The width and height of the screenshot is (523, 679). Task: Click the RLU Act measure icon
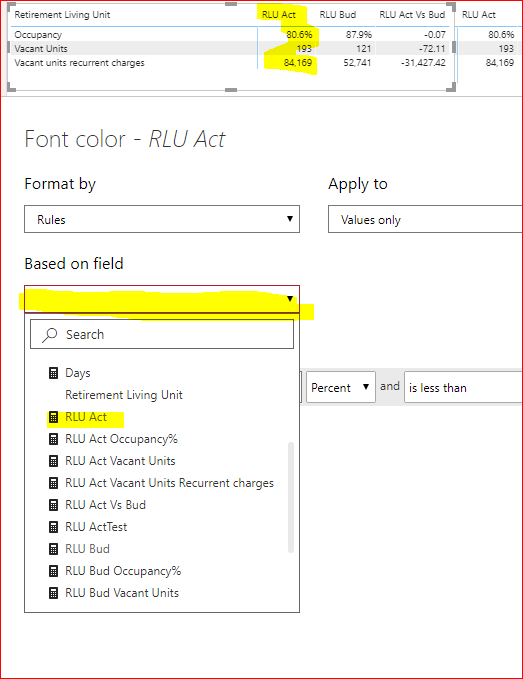(53, 417)
